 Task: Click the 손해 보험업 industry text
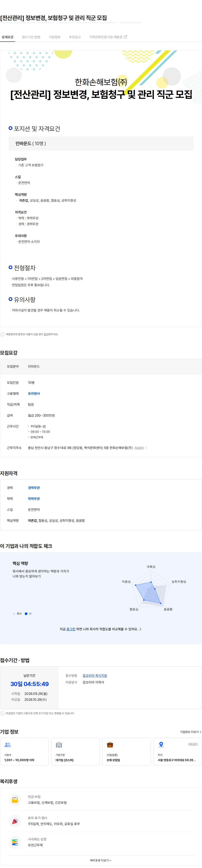(113, 760)
